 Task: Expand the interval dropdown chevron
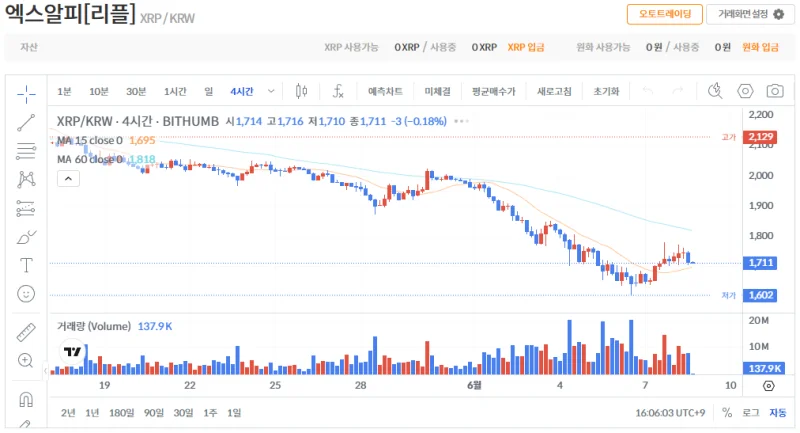tap(271, 91)
